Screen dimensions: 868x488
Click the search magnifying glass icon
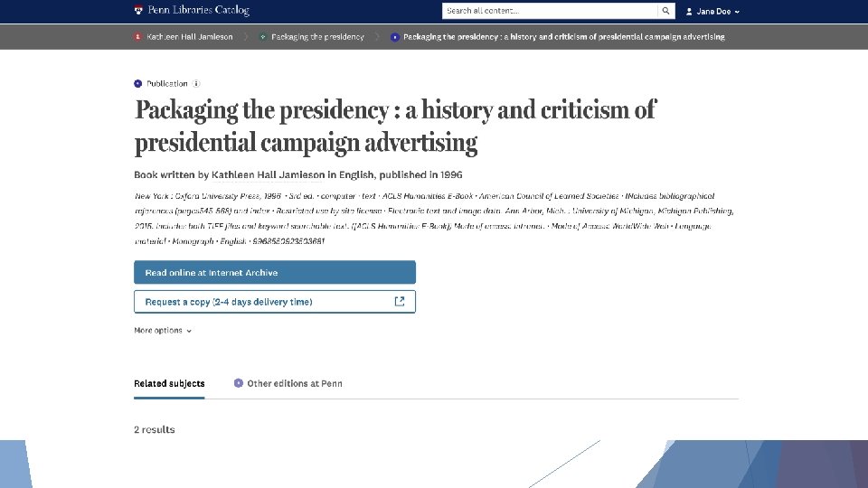click(666, 11)
